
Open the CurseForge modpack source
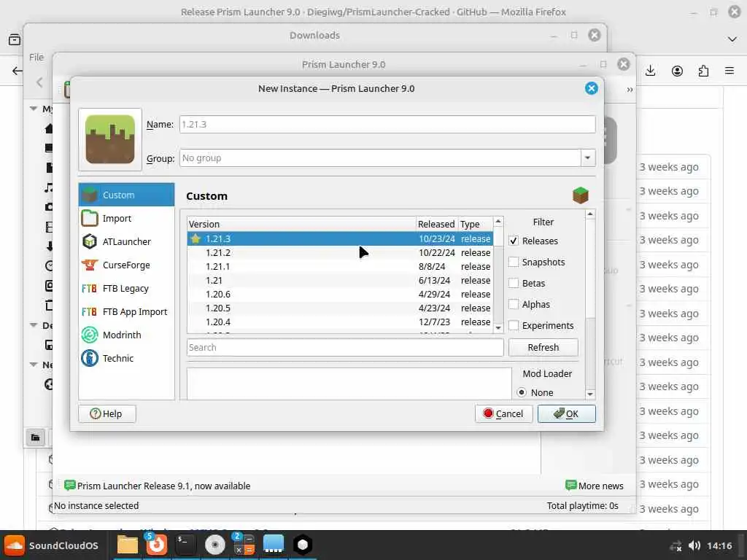(127, 265)
